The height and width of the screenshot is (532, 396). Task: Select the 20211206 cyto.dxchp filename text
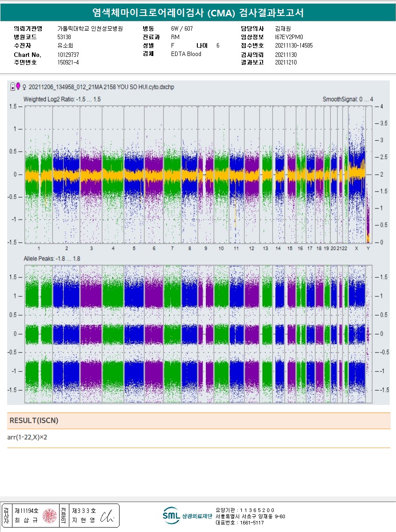[x=101, y=87]
